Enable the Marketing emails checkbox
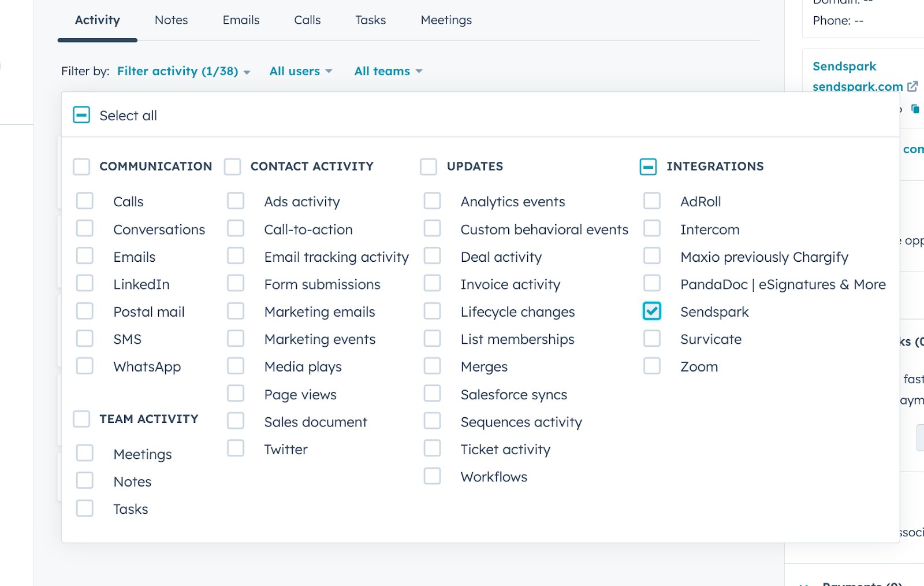This screenshot has width=924, height=586. click(x=236, y=311)
